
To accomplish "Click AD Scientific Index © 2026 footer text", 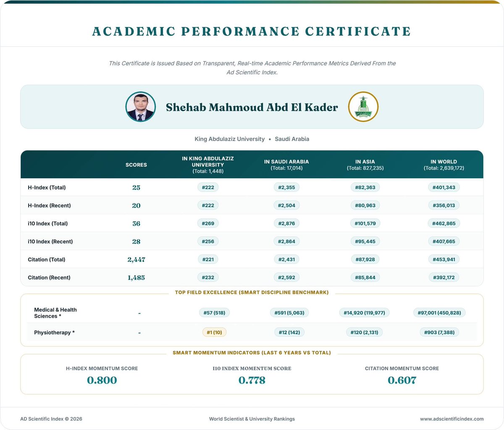I will pyautogui.click(x=51, y=419).
